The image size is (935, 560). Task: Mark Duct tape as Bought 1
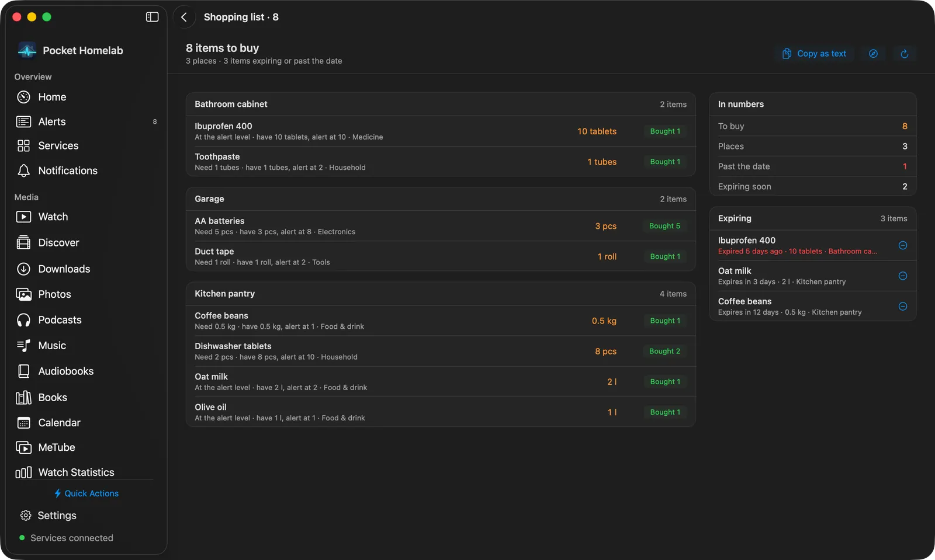665,256
